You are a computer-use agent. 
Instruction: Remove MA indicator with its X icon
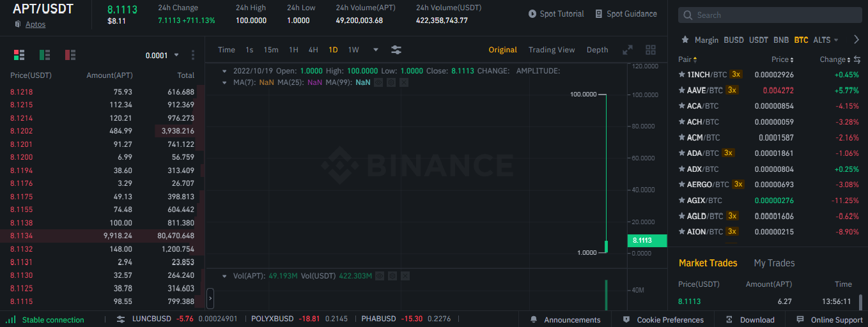pyautogui.click(x=403, y=82)
